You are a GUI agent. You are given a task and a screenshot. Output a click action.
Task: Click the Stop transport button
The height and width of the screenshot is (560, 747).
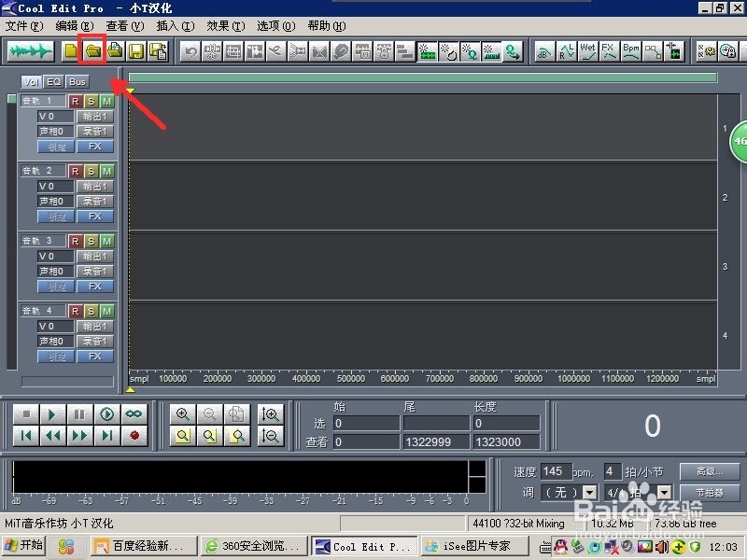[x=26, y=413]
